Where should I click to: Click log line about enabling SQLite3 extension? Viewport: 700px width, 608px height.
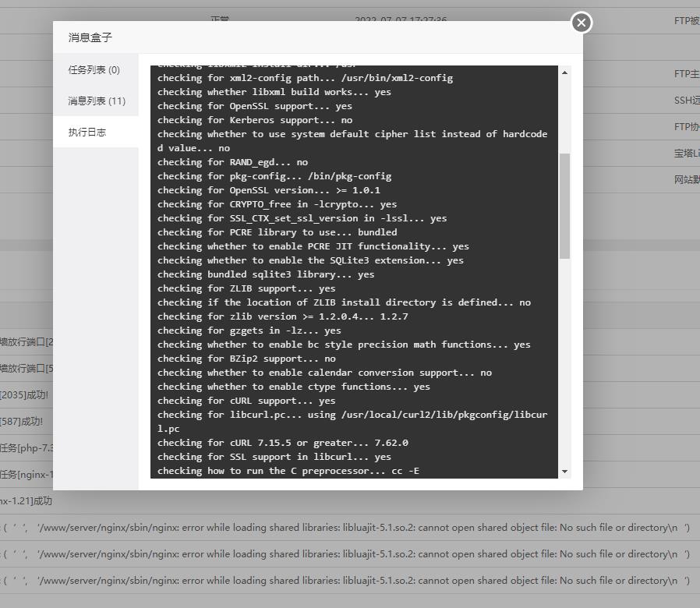[x=310, y=260]
